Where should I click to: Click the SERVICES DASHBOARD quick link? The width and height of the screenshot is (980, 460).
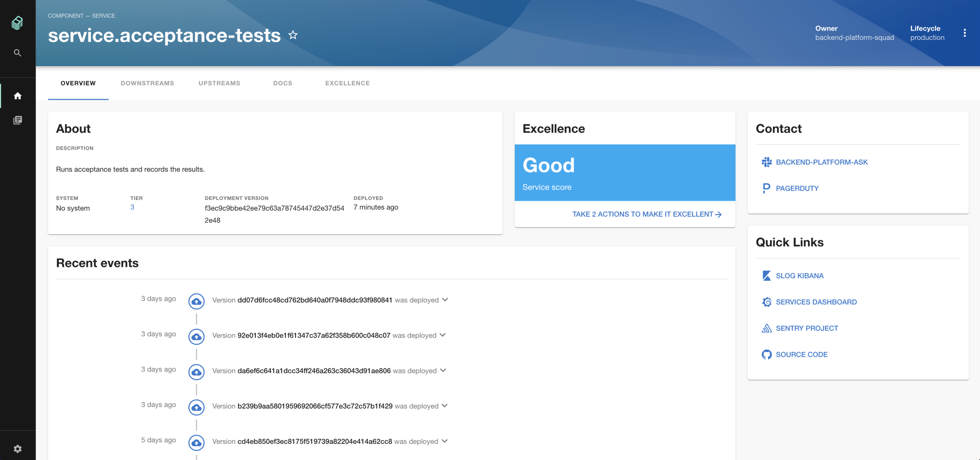tap(815, 301)
